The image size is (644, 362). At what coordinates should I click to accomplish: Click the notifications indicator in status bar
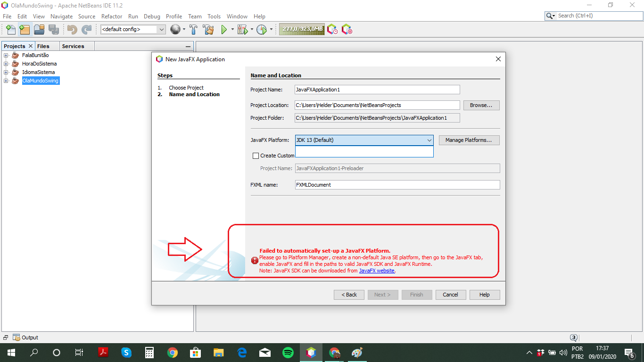click(x=574, y=337)
